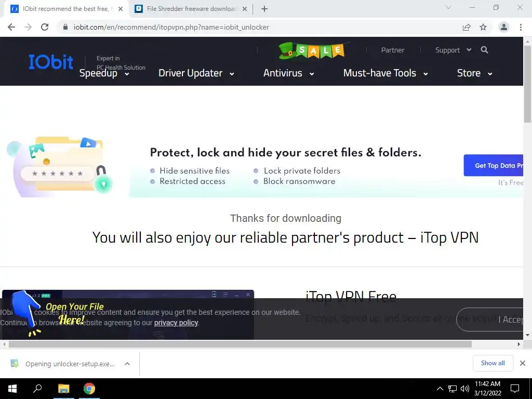Click the 'iTop VPN Free' heading
532x399 pixels.
click(351, 297)
